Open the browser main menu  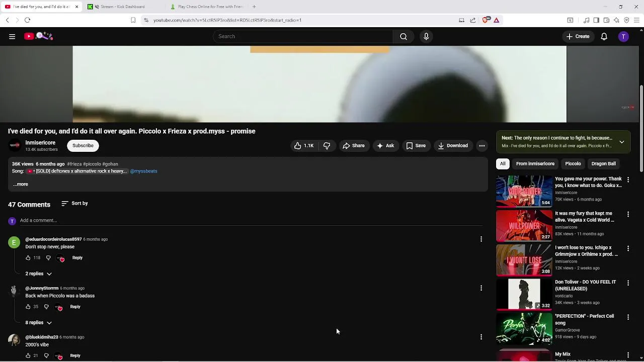(637, 20)
